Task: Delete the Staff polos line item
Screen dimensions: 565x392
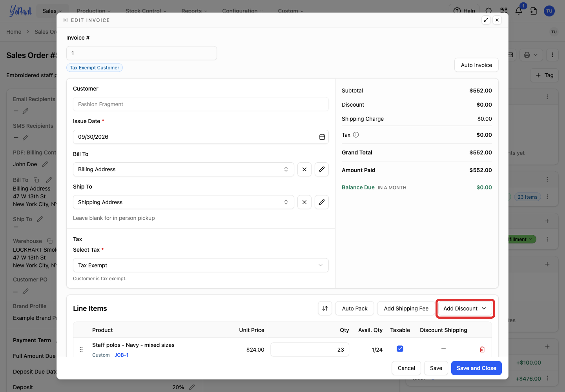Action: point(482,349)
